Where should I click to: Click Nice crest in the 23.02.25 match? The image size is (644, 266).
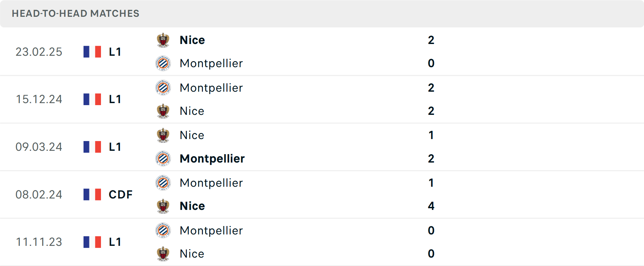(163, 40)
